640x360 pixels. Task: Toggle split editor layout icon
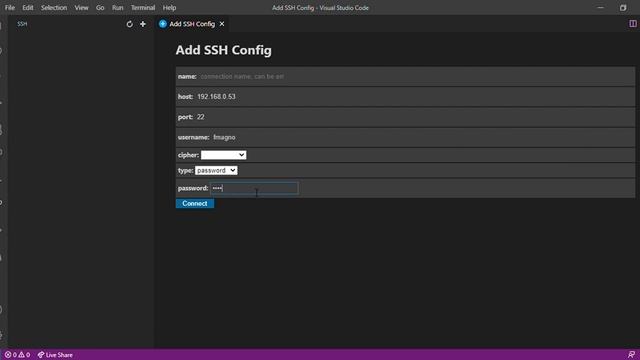pyautogui.click(x=633, y=24)
